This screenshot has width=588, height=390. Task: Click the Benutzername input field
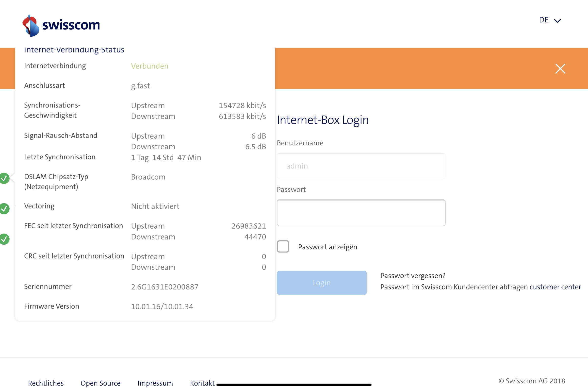click(x=361, y=166)
